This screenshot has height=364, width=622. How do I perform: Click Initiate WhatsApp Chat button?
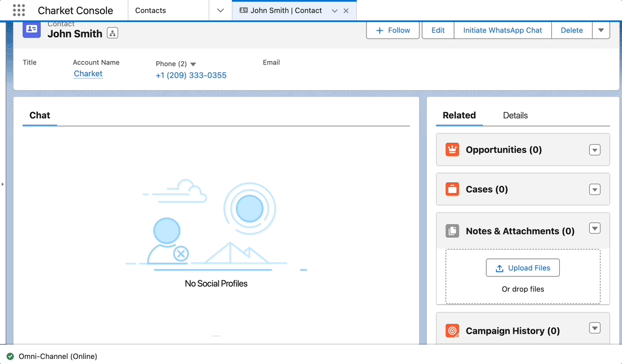(502, 30)
